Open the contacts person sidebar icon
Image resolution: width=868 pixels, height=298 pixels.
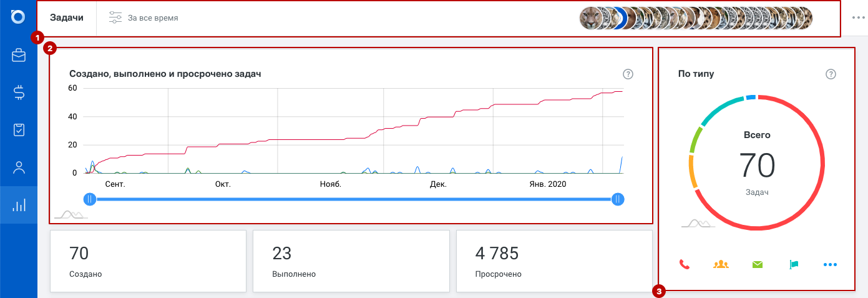(19, 167)
